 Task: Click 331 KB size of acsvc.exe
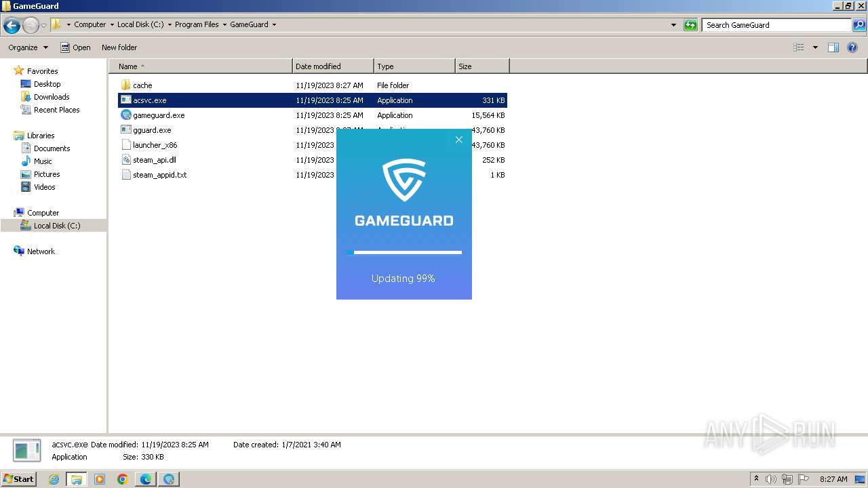point(493,100)
